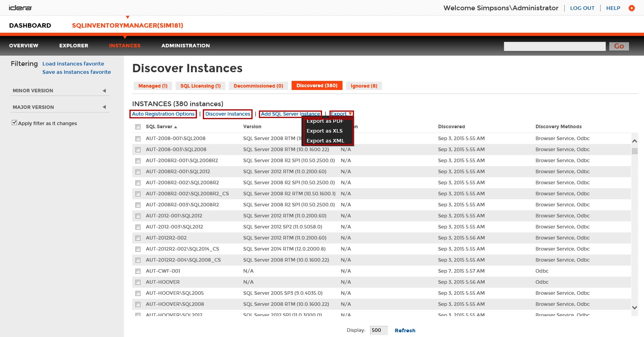Click the Refresh link
The width and height of the screenshot is (644, 337).
click(x=405, y=331)
